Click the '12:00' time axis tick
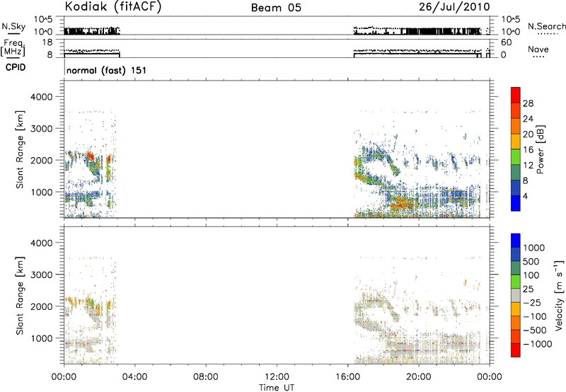 277,377
